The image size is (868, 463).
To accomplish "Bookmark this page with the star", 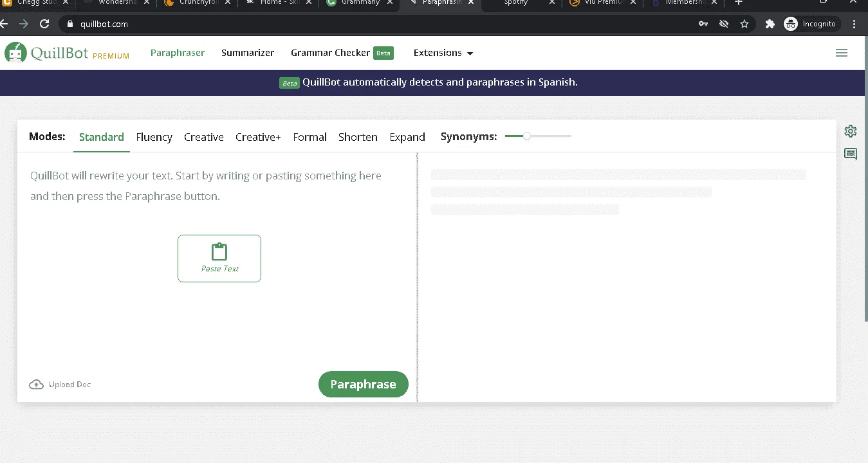I will click(x=744, y=24).
